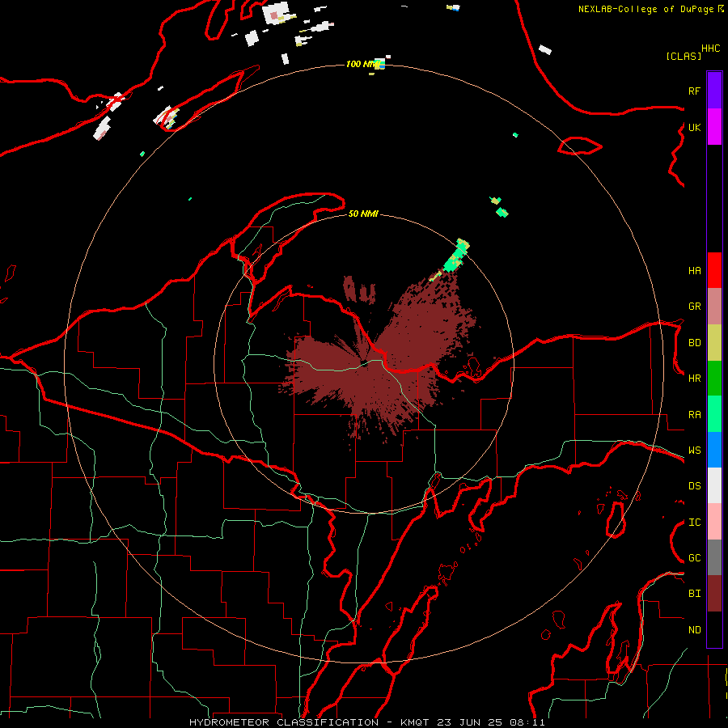
Task: Click the 'BI' legend label
Action: (x=695, y=594)
